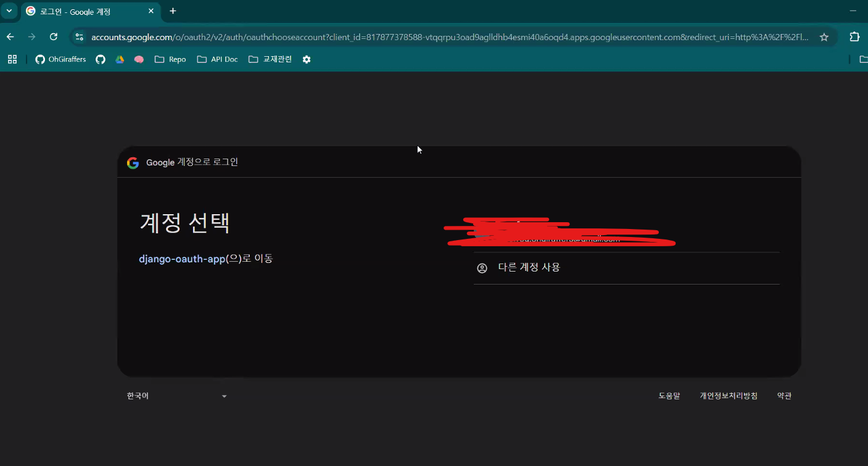
Task: Close the 로그인 - Google 계정 tab
Action: (151, 11)
